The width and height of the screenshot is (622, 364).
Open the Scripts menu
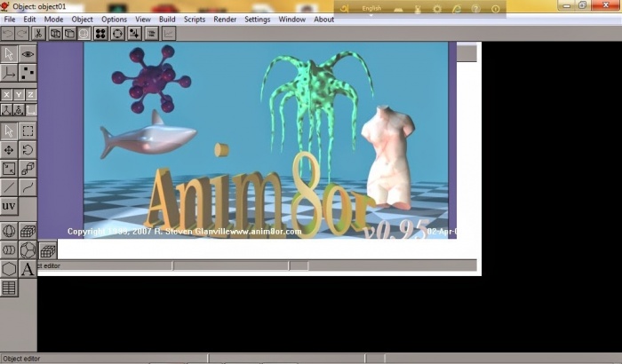tap(195, 19)
